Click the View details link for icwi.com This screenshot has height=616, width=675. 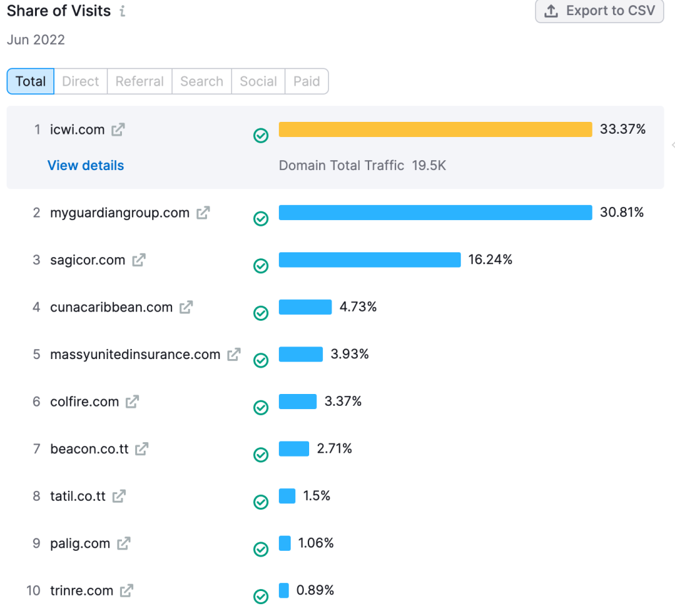pos(86,165)
